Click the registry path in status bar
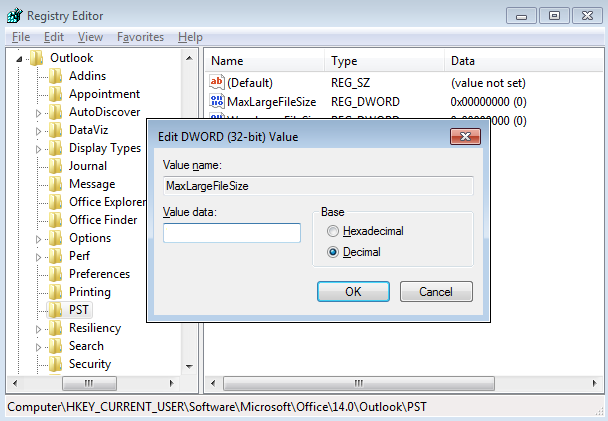The width and height of the screenshot is (608, 421). (x=217, y=407)
